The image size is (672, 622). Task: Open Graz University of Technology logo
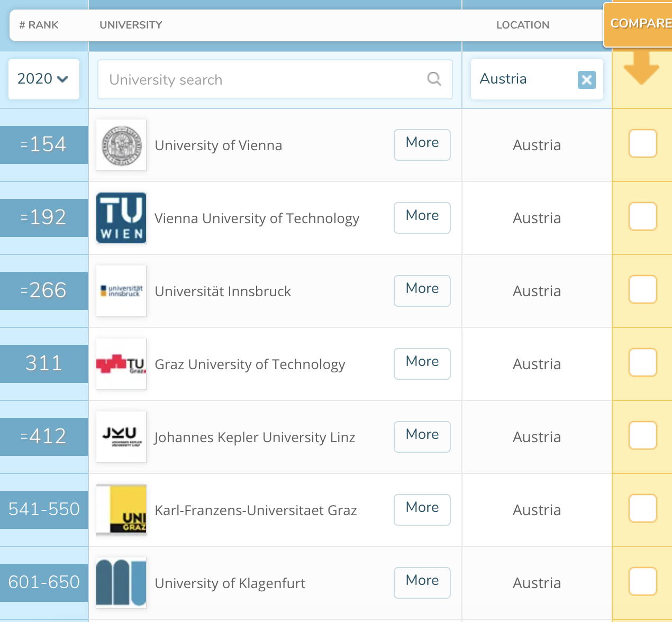tap(121, 364)
